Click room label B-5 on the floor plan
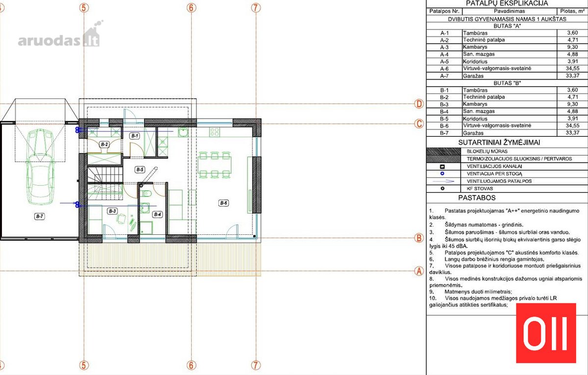Viewport: 588px width, 375px height. (x=140, y=169)
